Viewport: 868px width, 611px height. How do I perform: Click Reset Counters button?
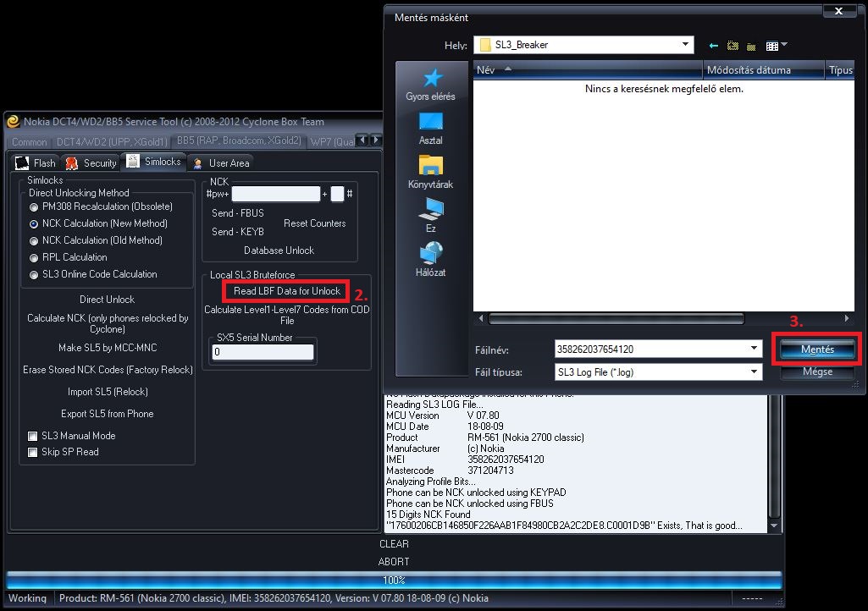click(x=314, y=223)
